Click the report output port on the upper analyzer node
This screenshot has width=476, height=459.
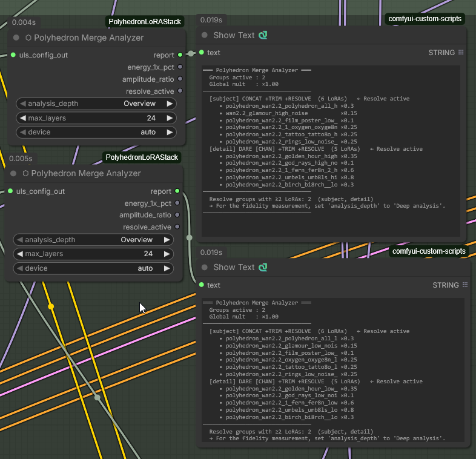coord(180,55)
